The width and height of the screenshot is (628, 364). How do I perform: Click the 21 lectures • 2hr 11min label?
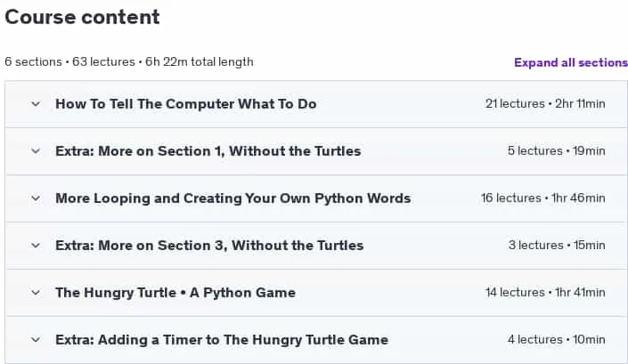tap(545, 104)
